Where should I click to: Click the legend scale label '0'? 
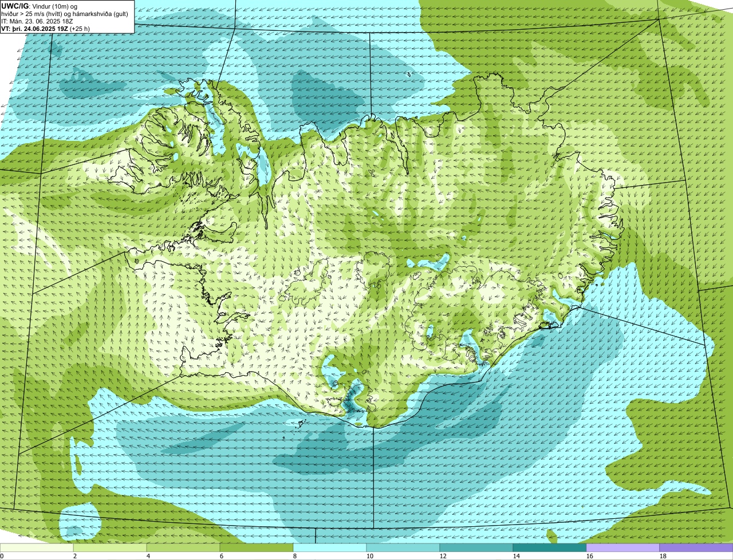coord(2,556)
